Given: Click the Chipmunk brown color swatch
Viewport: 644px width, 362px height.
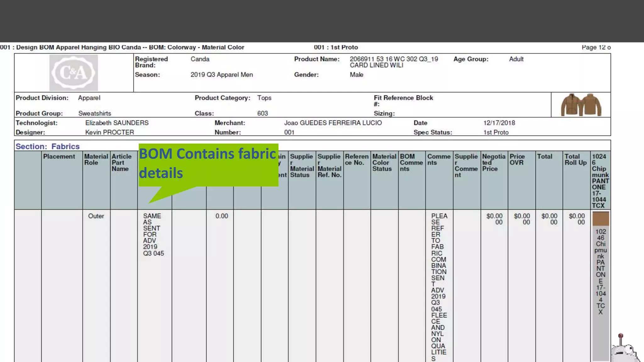Looking at the screenshot, I should click(x=601, y=219).
